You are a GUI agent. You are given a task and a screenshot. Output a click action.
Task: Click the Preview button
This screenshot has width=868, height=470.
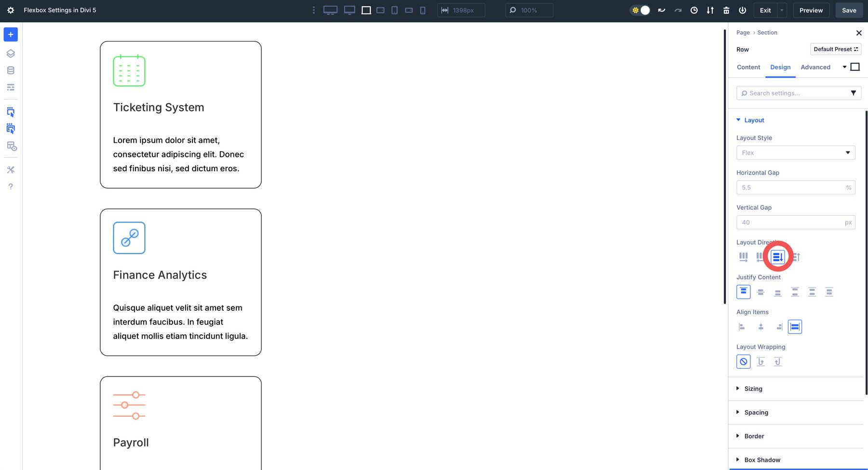[x=811, y=10]
